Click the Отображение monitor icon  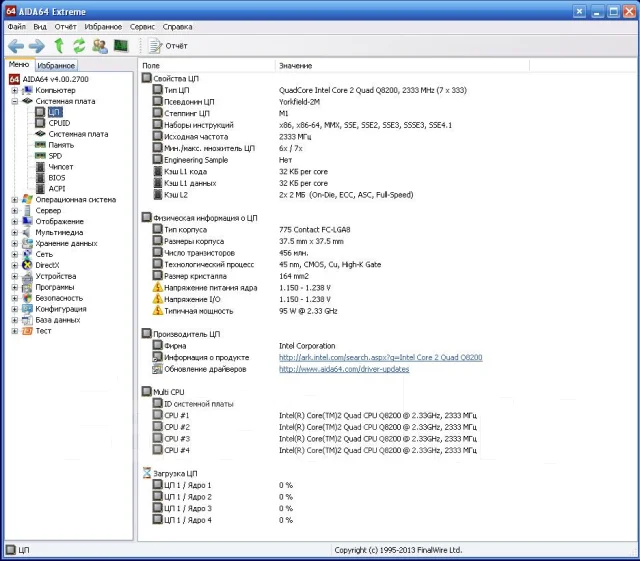pos(27,221)
